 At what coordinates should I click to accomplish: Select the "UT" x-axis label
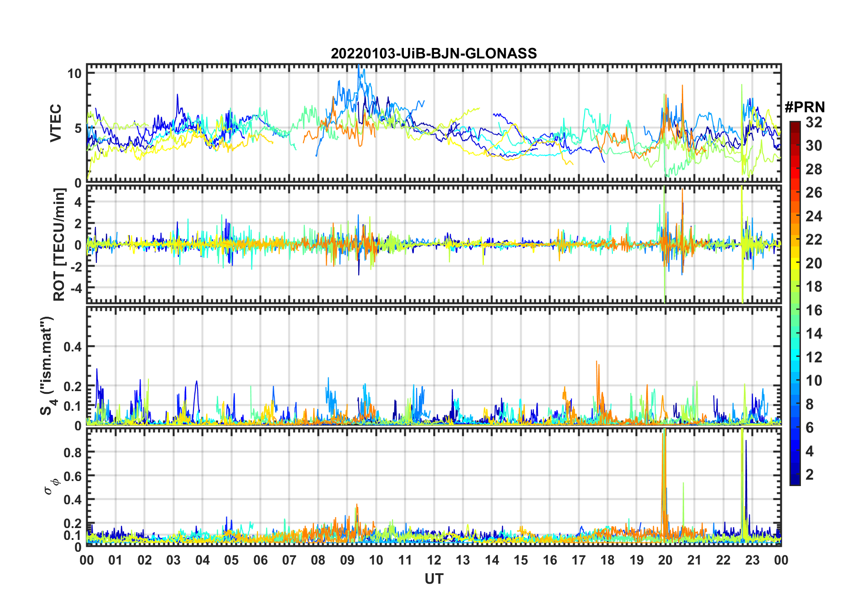[x=434, y=579]
